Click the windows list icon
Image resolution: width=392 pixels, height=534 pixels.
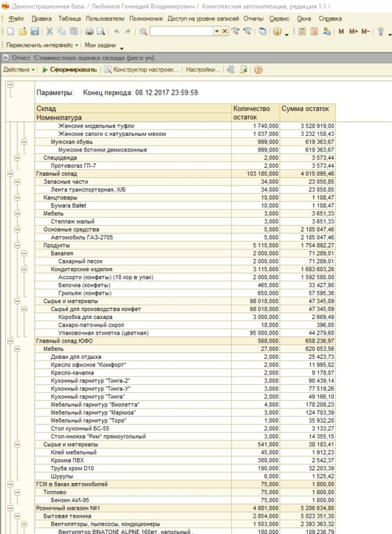(x=263, y=31)
